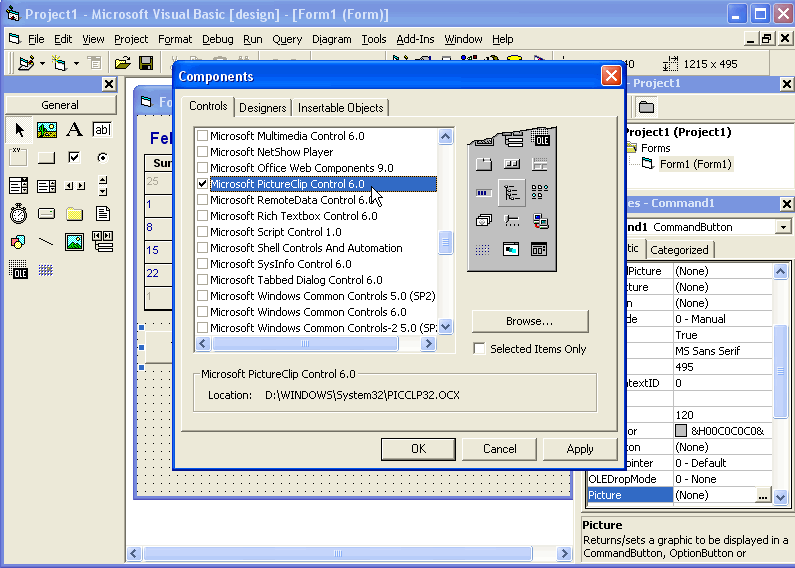
Task: Check Microsoft Multimedia Control 6.0
Action: tap(202, 135)
